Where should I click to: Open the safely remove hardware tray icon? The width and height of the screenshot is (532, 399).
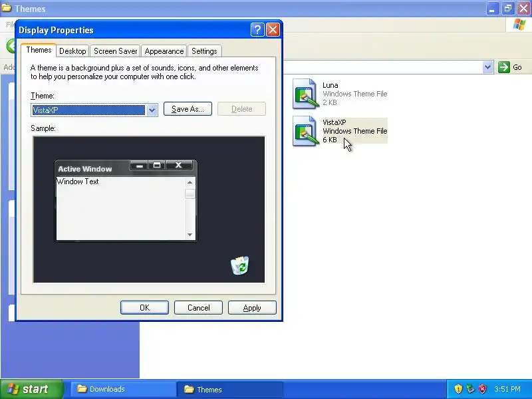470,389
